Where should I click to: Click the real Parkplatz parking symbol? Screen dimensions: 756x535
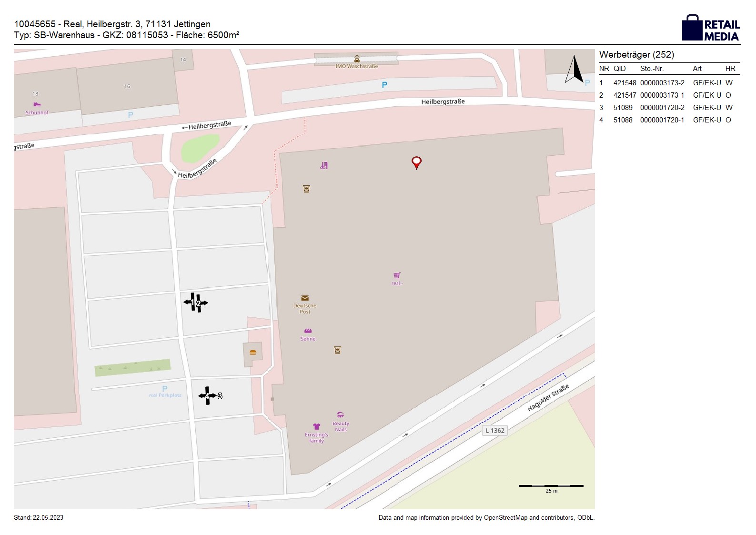coord(165,389)
